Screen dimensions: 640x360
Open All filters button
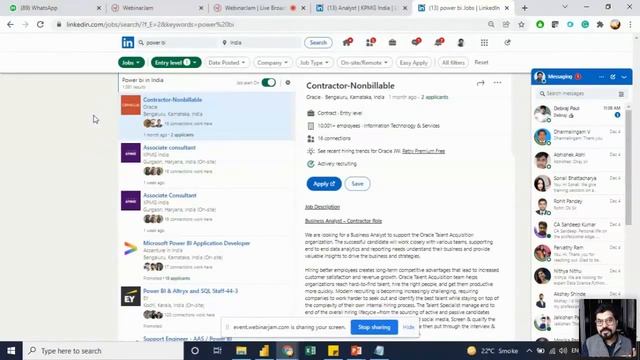click(453, 62)
